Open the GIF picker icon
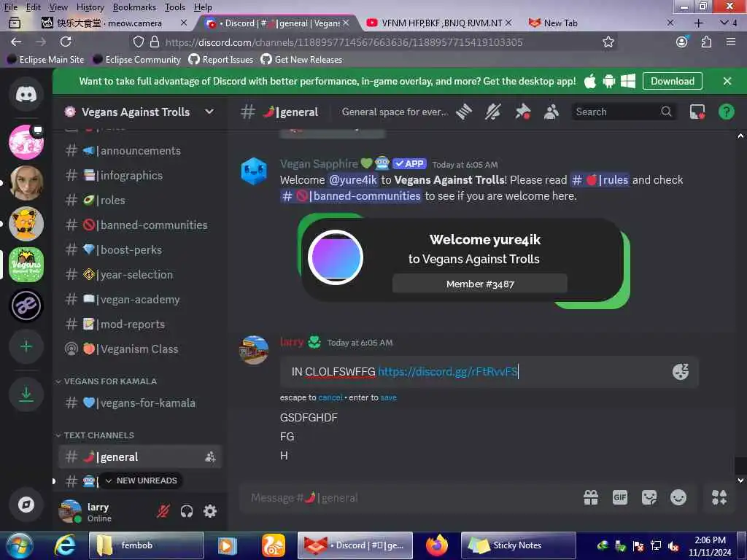 click(620, 497)
